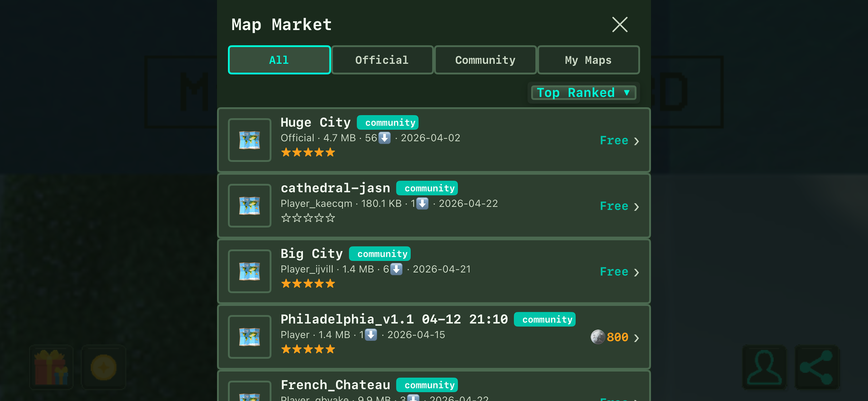Viewport: 868px width, 401px height.
Task: Open Huge City via its chevron arrow
Action: pyautogui.click(x=636, y=141)
